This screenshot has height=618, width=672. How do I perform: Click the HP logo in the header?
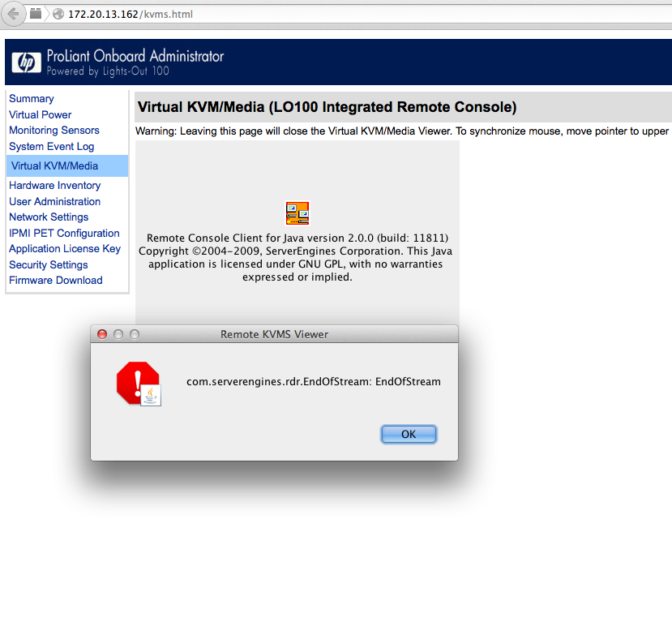(27, 62)
